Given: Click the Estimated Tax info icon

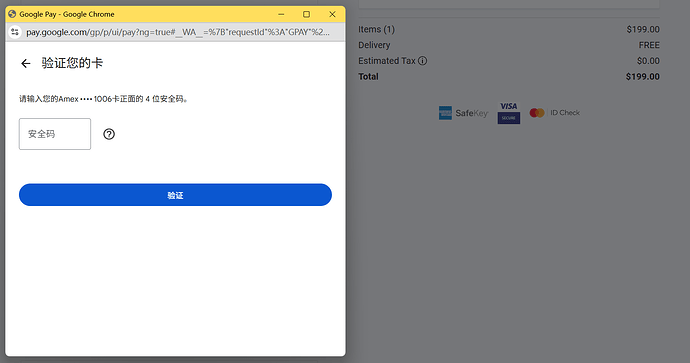Looking at the screenshot, I should point(422,61).
